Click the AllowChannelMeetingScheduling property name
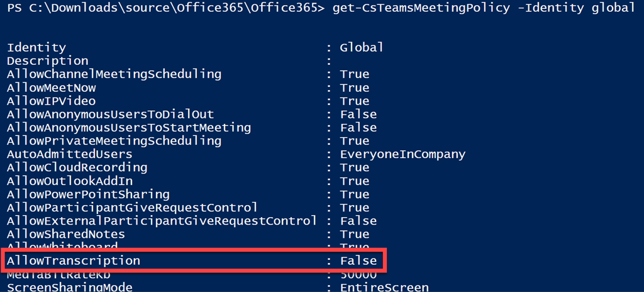The height and width of the screenshot is (292, 644). click(x=114, y=74)
